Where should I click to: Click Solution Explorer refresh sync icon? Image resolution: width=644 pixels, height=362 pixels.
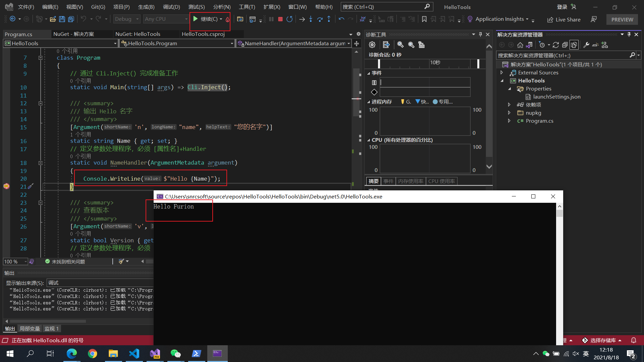coord(556,45)
